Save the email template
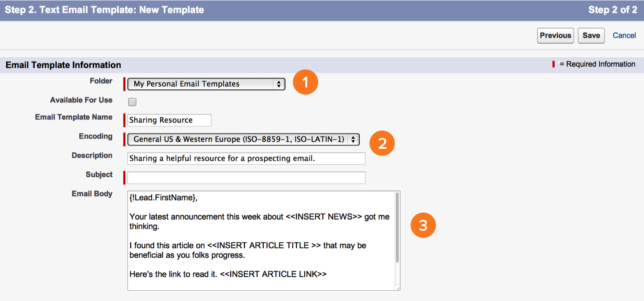Image resolution: width=644 pixels, height=301 pixels. pos(591,36)
